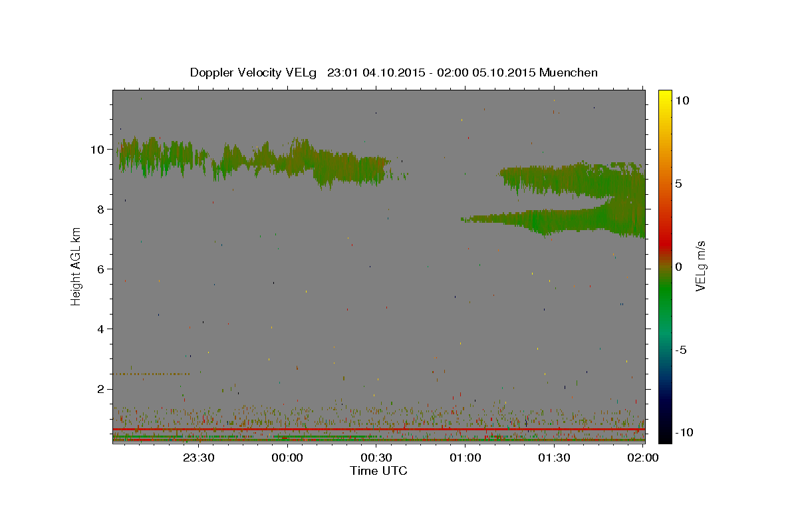The width and height of the screenshot is (798, 532).
Task: Click the 'Muenchen' location in the title
Action: tap(569, 72)
